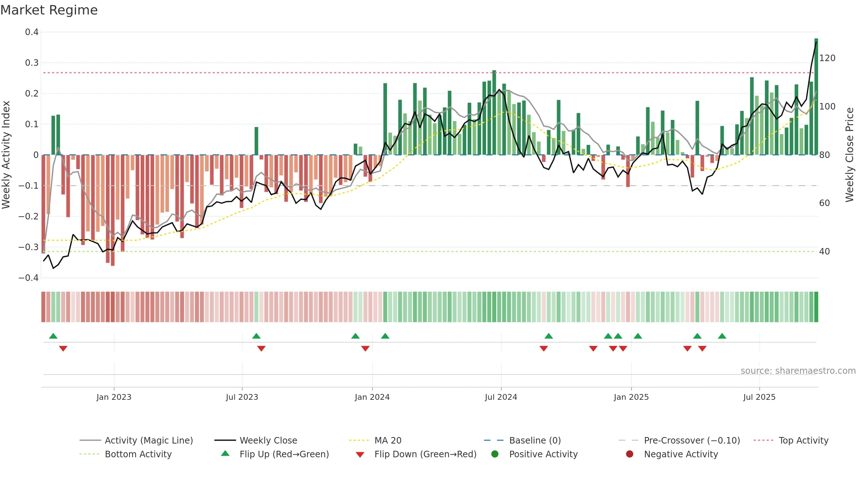
Task: Click the green Flip Up triangle legend icon
Action: coord(225,453)
